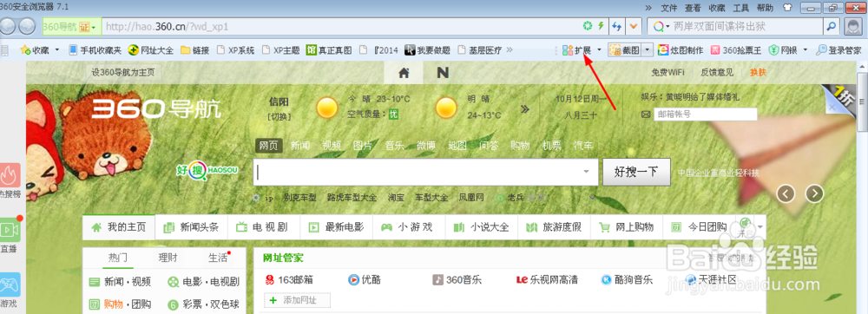
Task: Select the 图片 search category
Action: (x=363, y=146)
